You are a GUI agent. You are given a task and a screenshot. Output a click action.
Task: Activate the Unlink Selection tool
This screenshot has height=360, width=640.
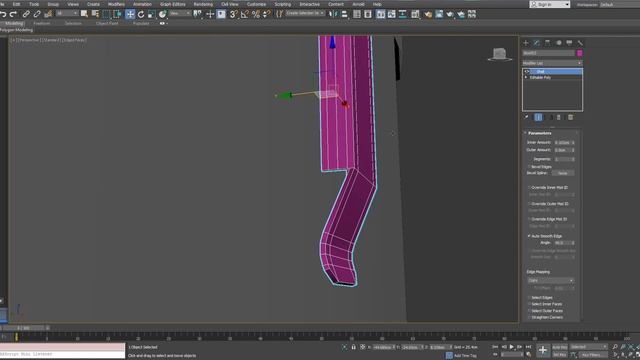coord(37,14)
